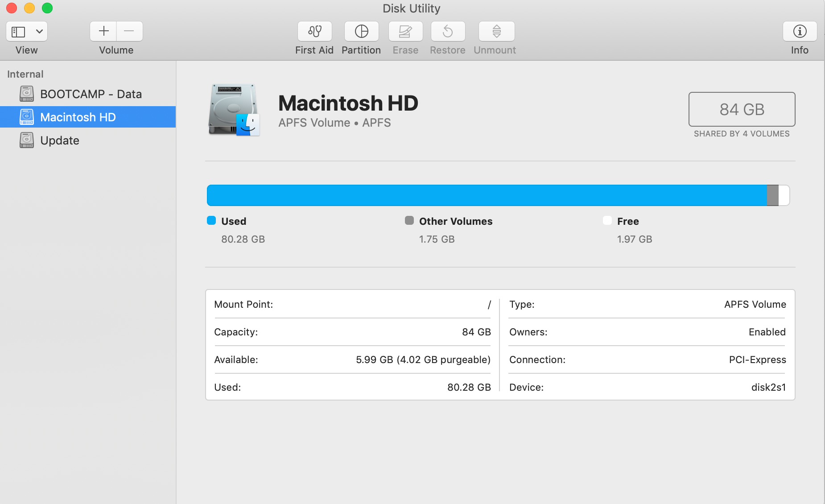Screen dimensions: 825x504
Task: Click the Disk Utility window title
Action: coord(412,8)
